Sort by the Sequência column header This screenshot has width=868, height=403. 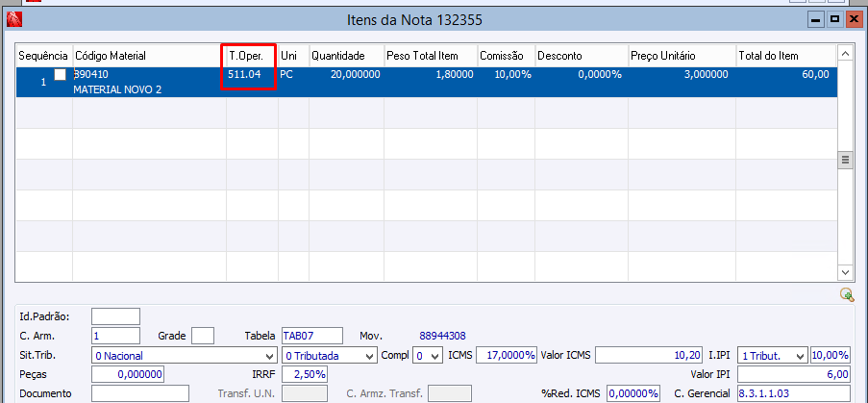[x=43, y=56]
